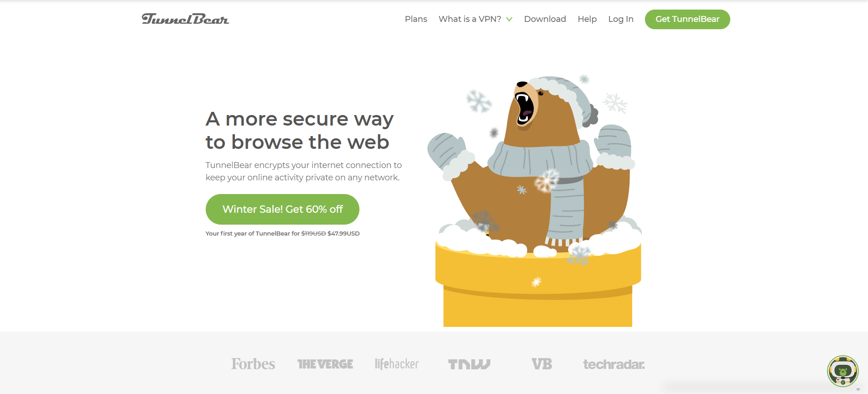Image resolution: width=868 pixels, height=394 pixels.
Task: Click the Get TunnelBear button
Action: click(687, 19)
